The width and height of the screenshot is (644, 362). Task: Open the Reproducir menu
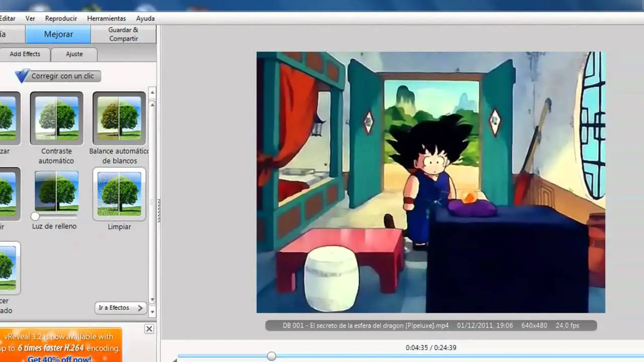pyautogui.click(x=61, y=18)
